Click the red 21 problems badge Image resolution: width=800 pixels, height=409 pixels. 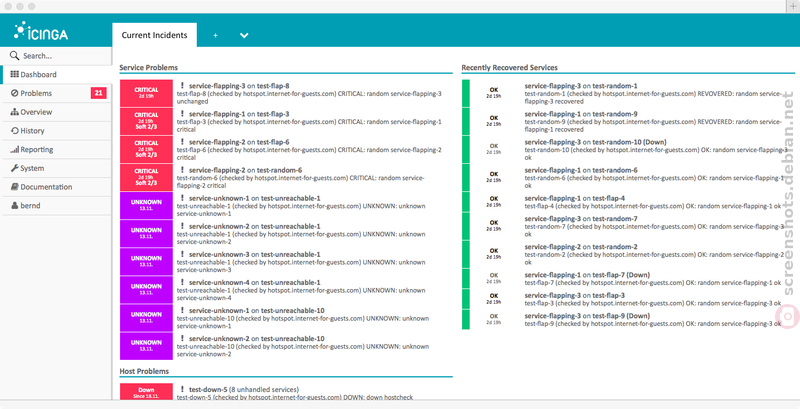point(98,93)
